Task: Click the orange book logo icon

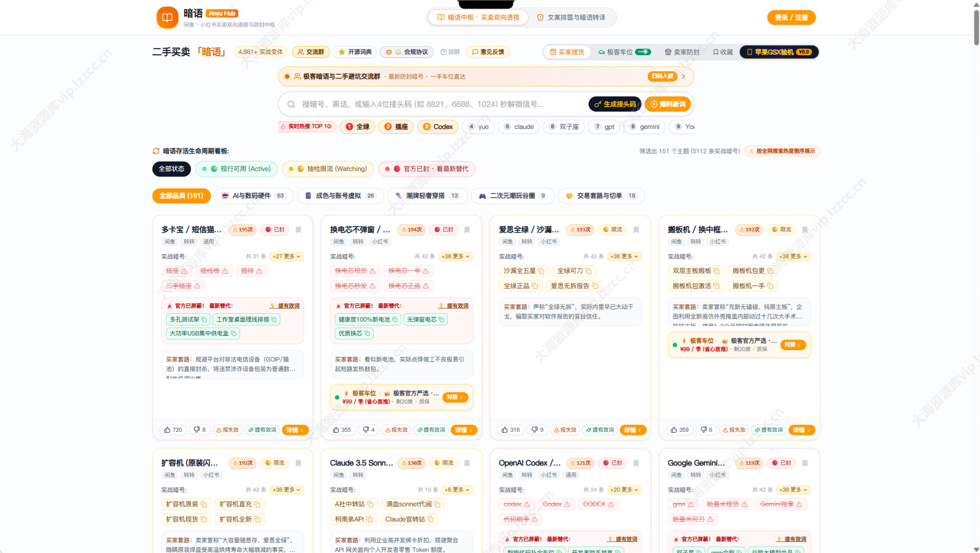Action: pyautogui.click(x=167, y=17)
